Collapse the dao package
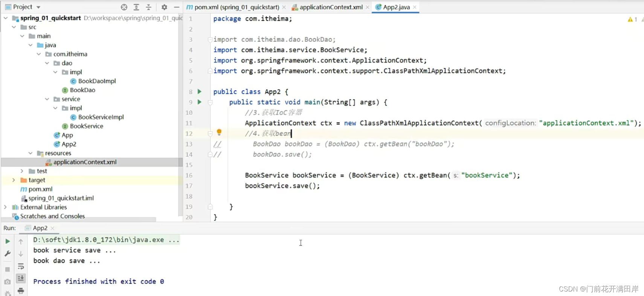Image resolution: width=644 pixels, height=296 pixels. 47,63
